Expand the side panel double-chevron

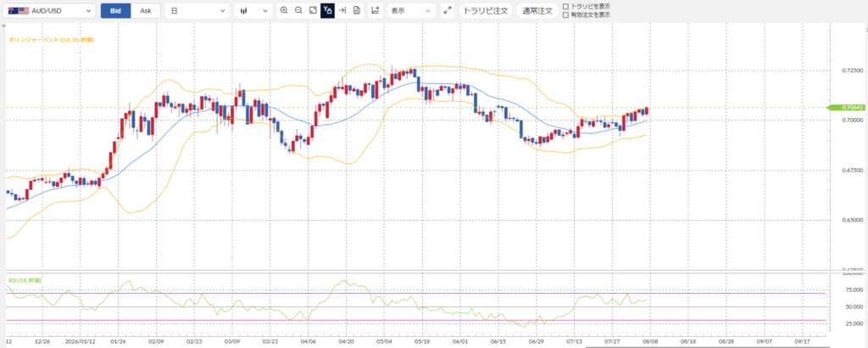pos(4,25)
